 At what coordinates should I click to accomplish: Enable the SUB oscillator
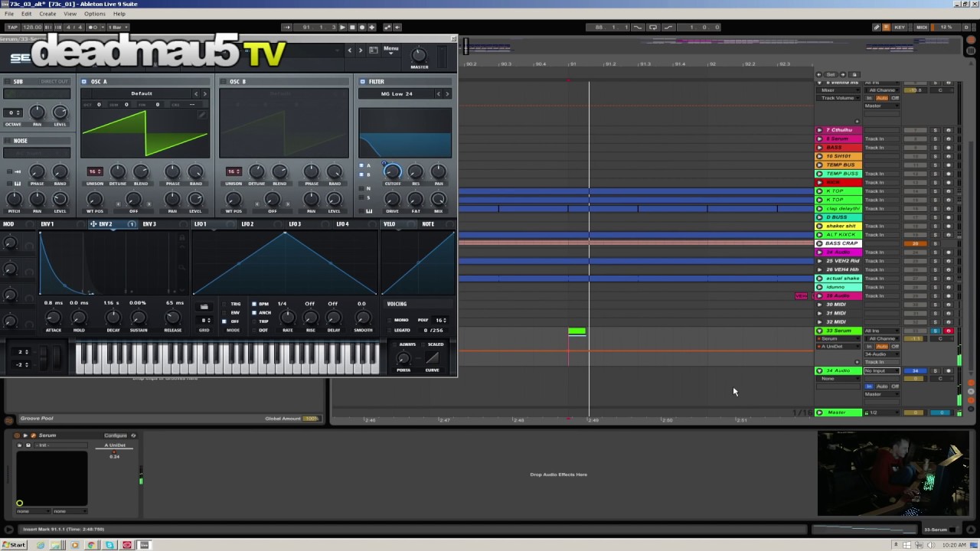pyautogui.click(x=8, y=82)
